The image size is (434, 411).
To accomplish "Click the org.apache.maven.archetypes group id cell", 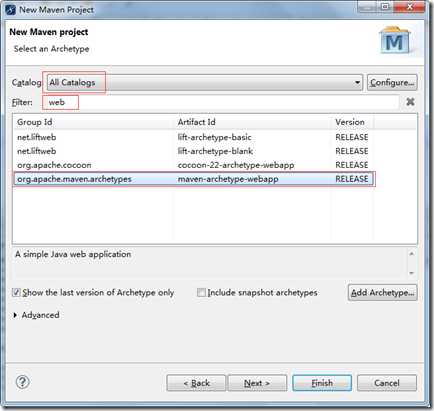I will click(74, 179).
